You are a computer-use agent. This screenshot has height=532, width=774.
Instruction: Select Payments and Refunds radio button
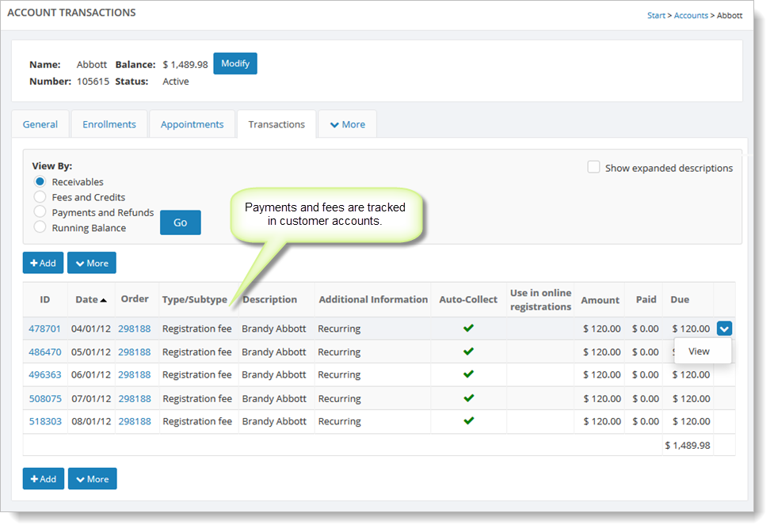(x=40, y=212)
